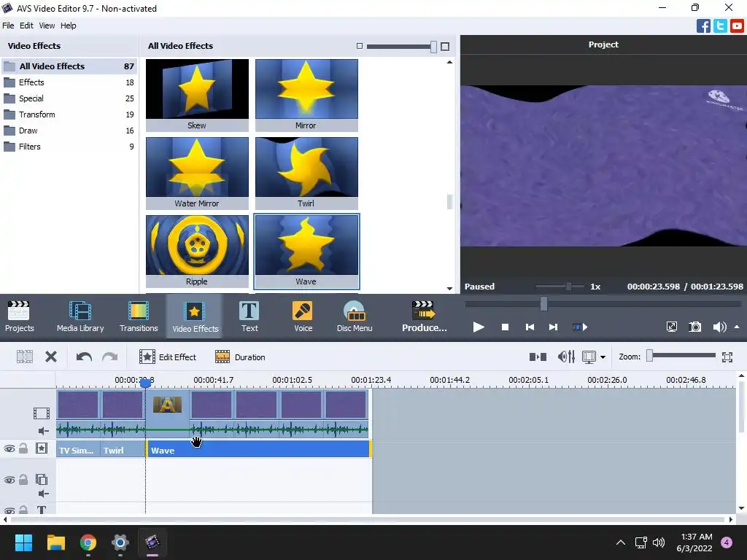Open the audio mixer icon
This screenshot has height=560, width=747.
click(x=566, y=357)
